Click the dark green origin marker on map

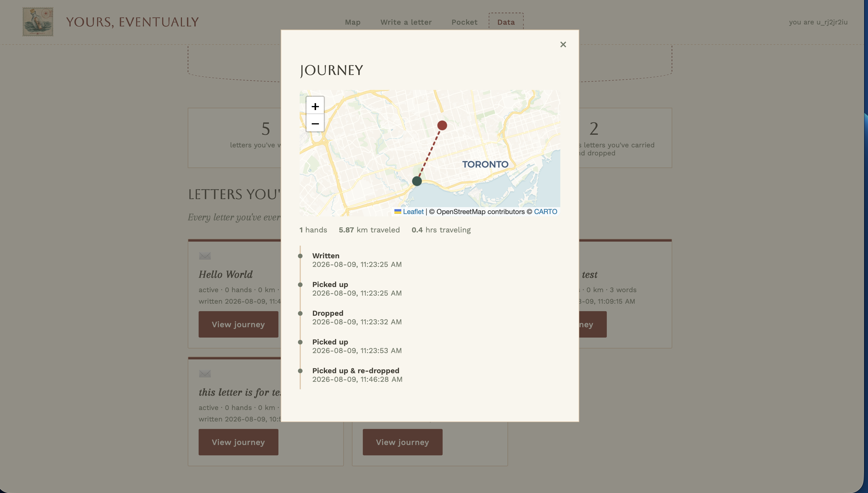coord(417,181)
